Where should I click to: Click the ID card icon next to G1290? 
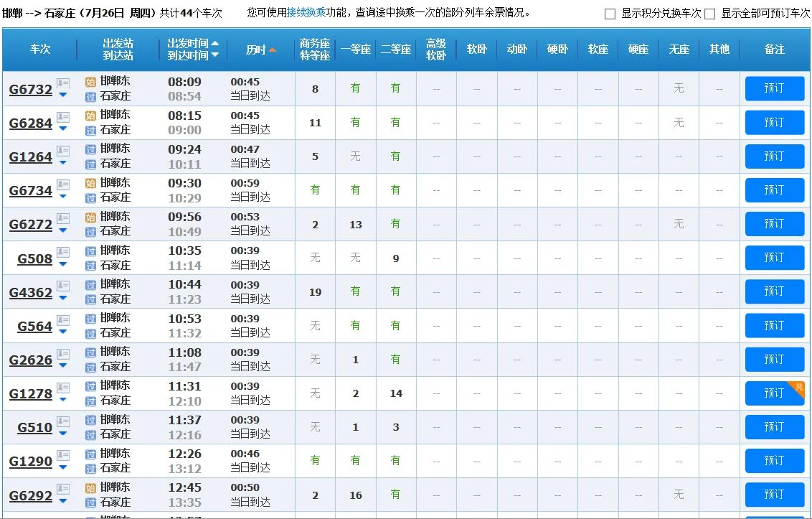[x=62, y=455]
